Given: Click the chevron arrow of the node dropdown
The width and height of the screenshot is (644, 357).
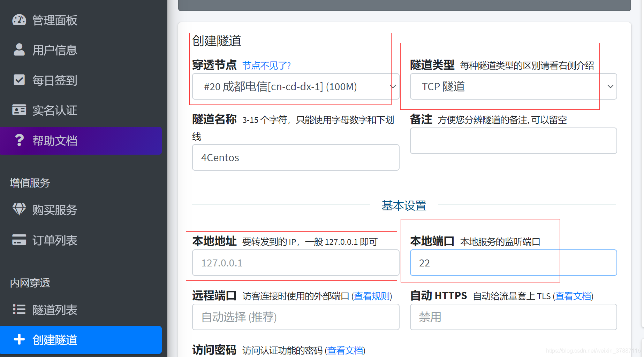Looking at the screenshot, I should [393, 86].
